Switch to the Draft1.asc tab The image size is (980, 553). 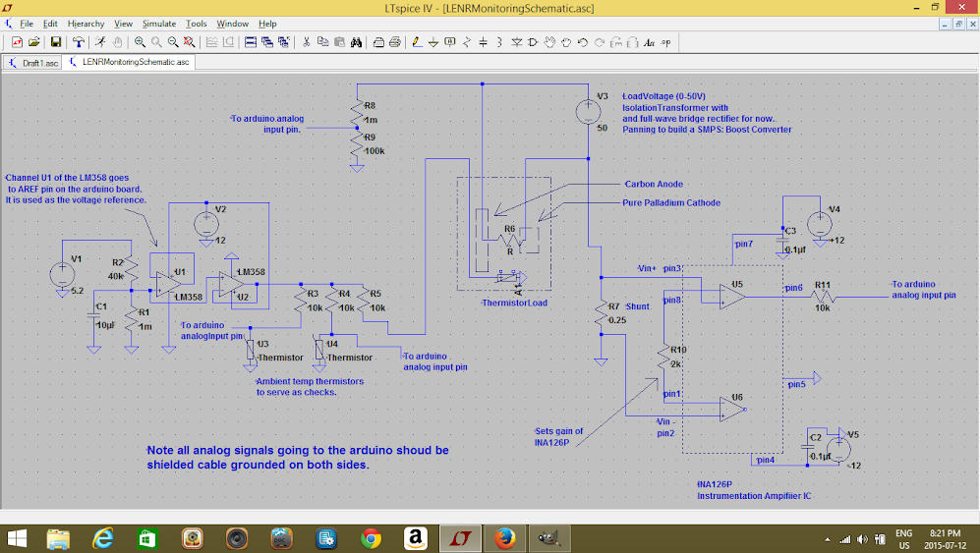[33, 63]
